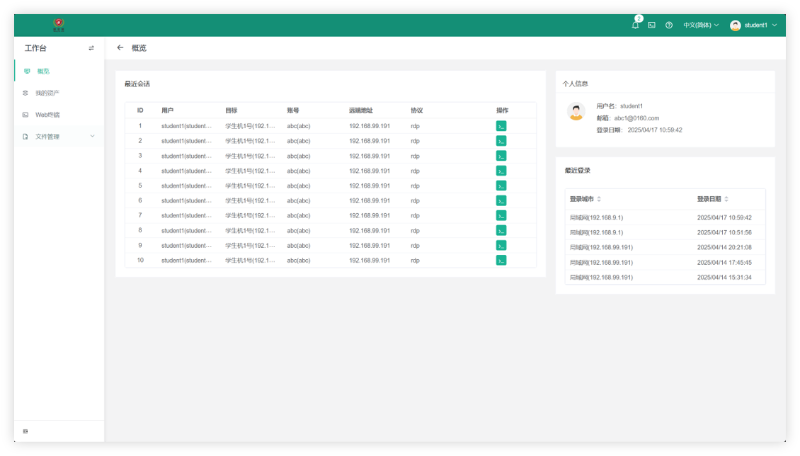Select 概览 in the sidebar
Image resolution: width=800 pixels, height=456 pixels.
point(43,71)
